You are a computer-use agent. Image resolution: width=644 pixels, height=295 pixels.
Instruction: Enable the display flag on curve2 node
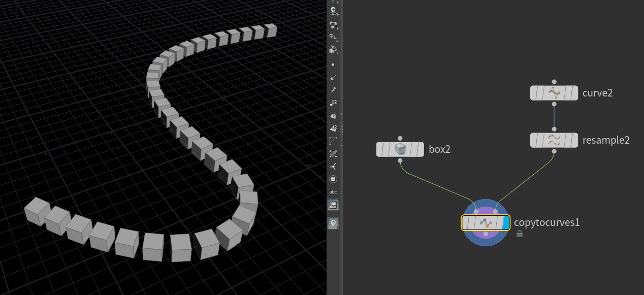point(573,93)
